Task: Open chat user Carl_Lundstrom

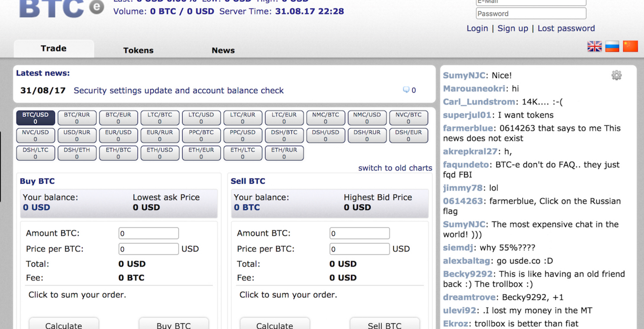Action: coord(479,102)
